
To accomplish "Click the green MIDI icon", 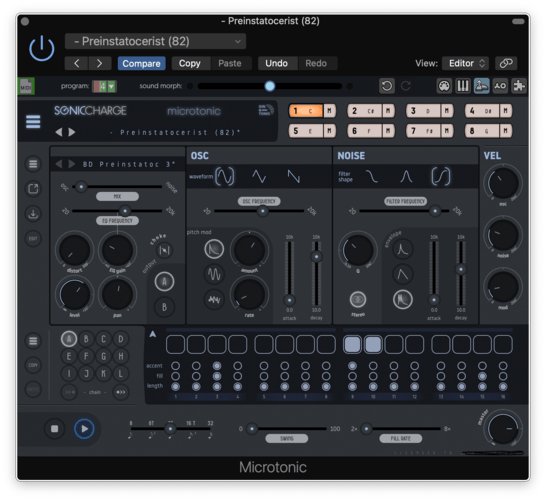I will (x=26, y=86).
